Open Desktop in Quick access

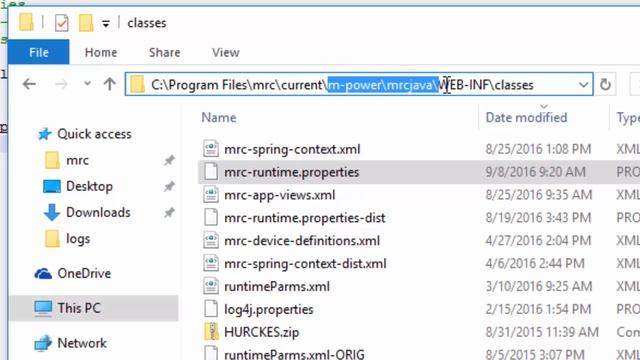pyautogui.click(x=89, y=187)
